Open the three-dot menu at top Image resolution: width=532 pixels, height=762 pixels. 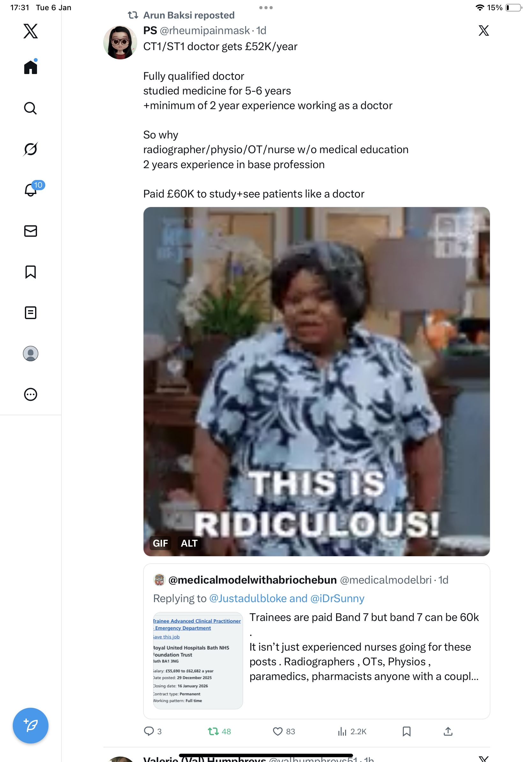[266, 7]
